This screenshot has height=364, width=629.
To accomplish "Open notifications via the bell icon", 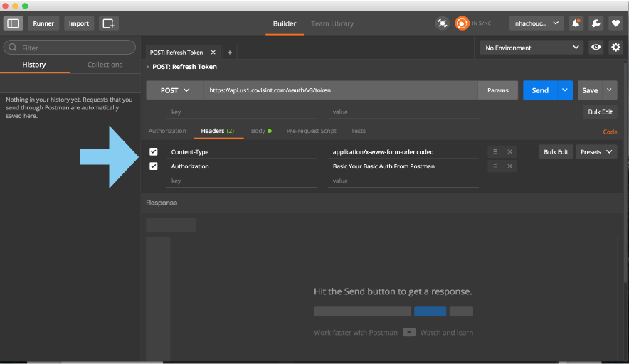I will pos(576,23).
